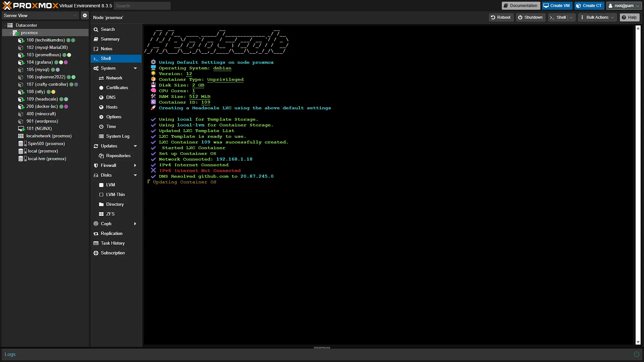The height and width of the screenshot is (362, 644).
Task: Click the Shutdown button
Action: coord(530,17)
